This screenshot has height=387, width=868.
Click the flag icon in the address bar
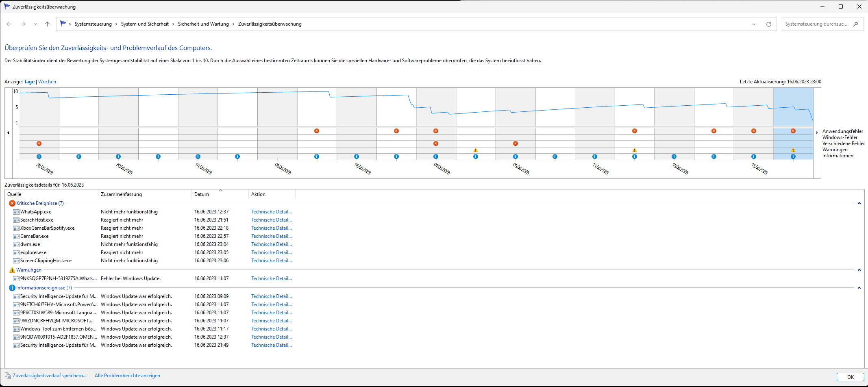pos(63,24)
